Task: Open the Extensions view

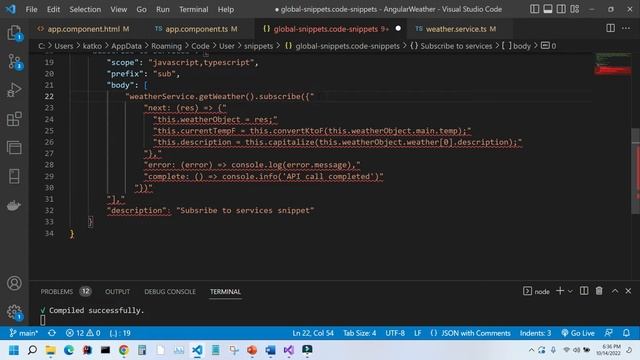Action: (14, 119)
